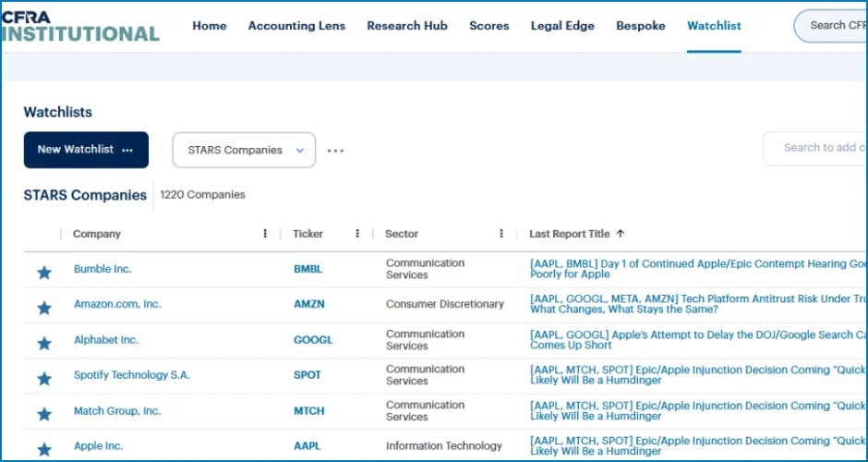Go to the Home tab
The width and height of the screenshot is (868, 462).
210,26
